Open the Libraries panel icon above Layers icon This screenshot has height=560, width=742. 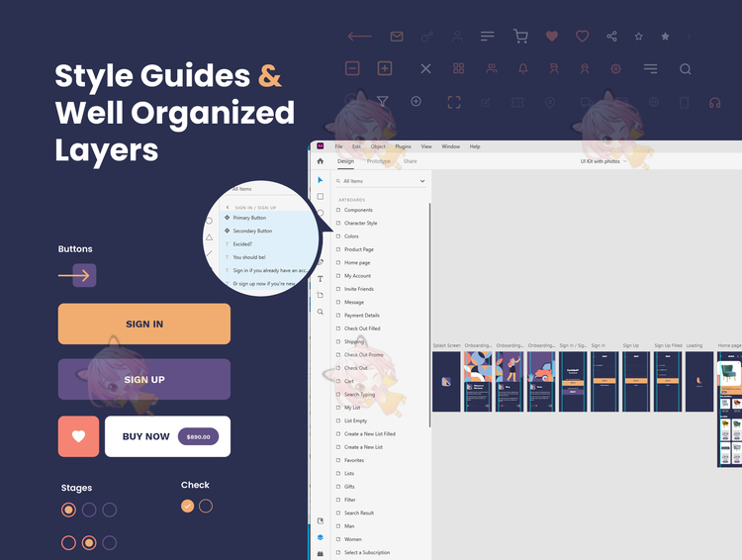tap(321, 520)
